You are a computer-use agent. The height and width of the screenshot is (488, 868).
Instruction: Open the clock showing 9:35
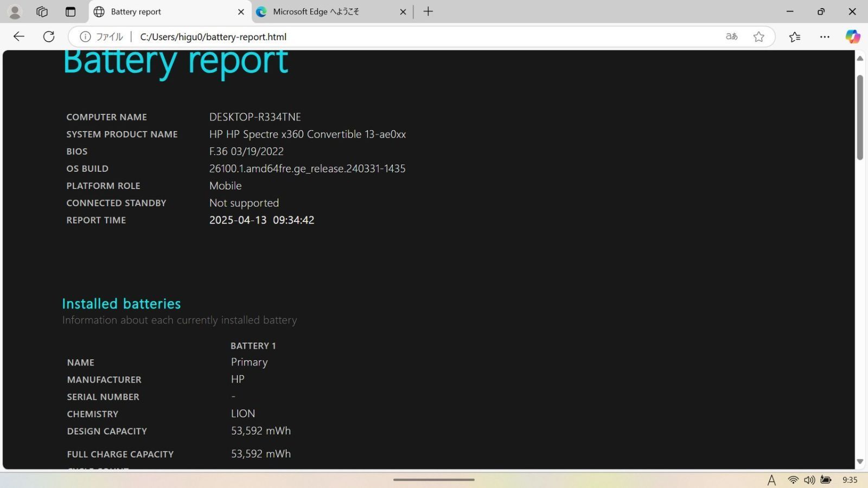coord(850,480)
